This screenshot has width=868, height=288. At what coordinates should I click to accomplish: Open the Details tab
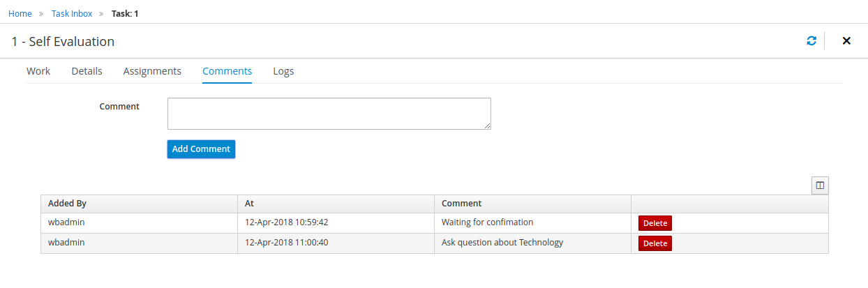pyautogui.click(x=87, y=71)
